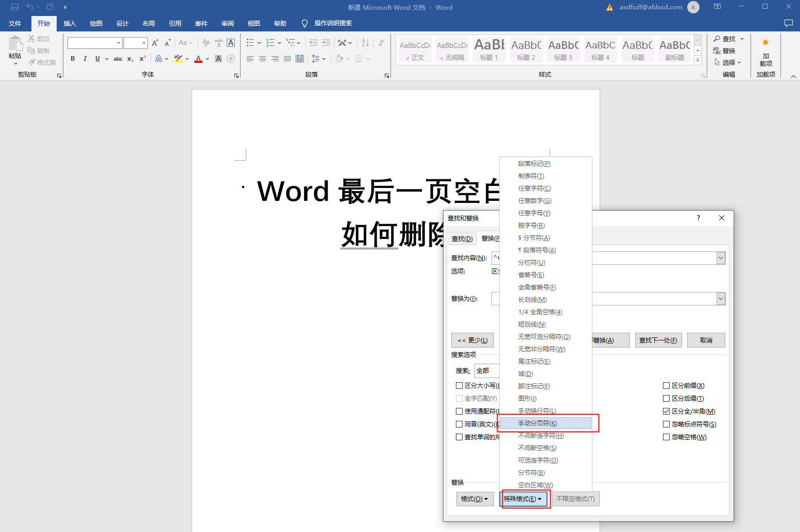Apply subscript formatting

click(x=130, y=59)
